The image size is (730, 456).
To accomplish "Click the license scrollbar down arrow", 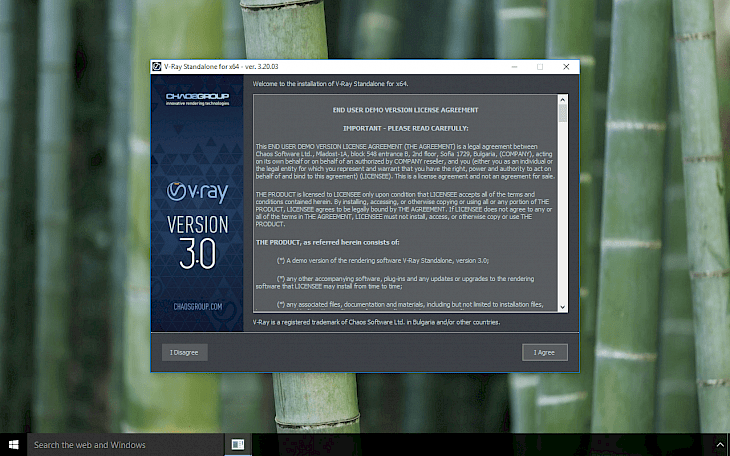I will (x=562, y=307).
